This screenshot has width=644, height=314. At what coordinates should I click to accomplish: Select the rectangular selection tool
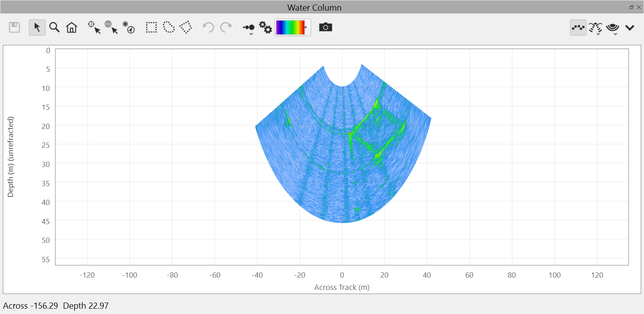pos(151,27)
